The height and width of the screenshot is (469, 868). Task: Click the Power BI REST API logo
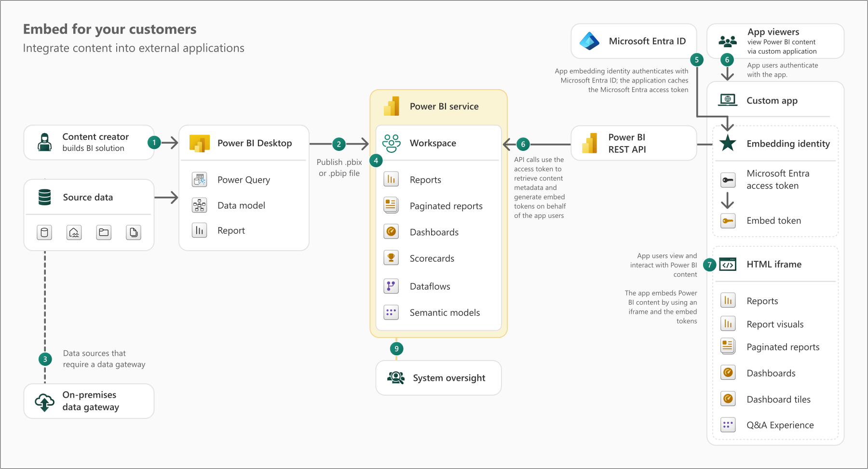(x=589, y=143)
